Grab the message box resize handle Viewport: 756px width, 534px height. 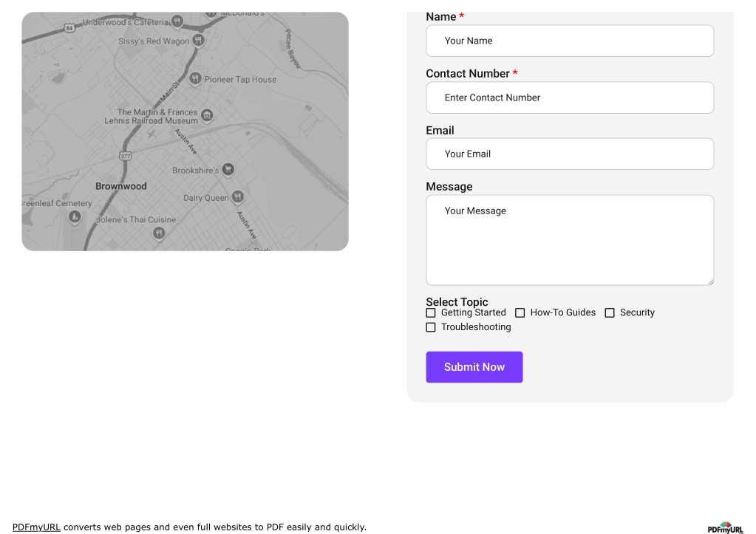pos(710,282)
